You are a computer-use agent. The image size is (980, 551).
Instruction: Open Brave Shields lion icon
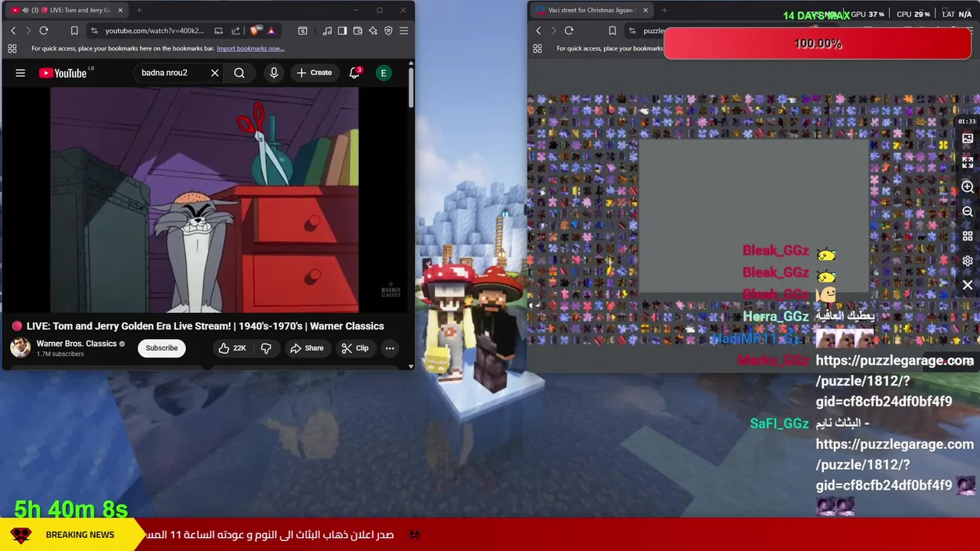pos(255,31)
